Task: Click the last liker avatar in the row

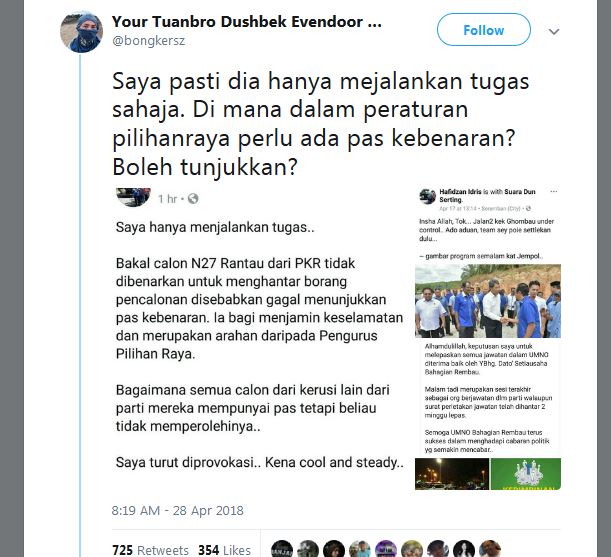Action: point(490,549)
